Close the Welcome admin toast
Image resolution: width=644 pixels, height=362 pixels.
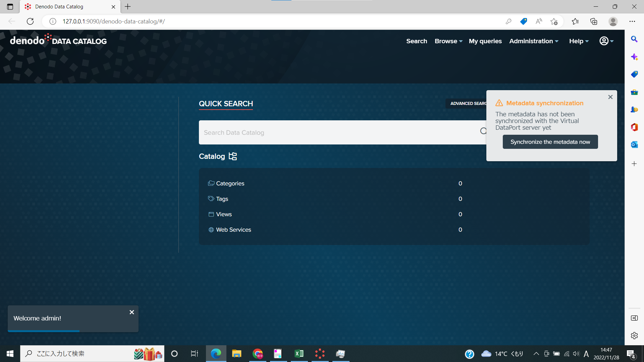132,312
